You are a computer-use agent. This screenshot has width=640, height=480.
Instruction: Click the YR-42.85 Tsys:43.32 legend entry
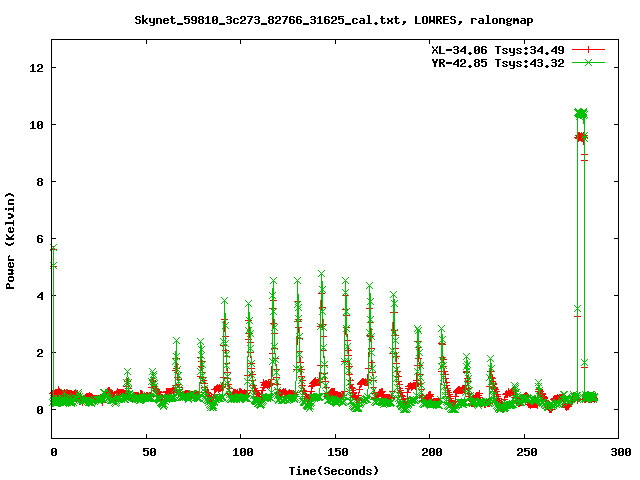pos(498,63)
